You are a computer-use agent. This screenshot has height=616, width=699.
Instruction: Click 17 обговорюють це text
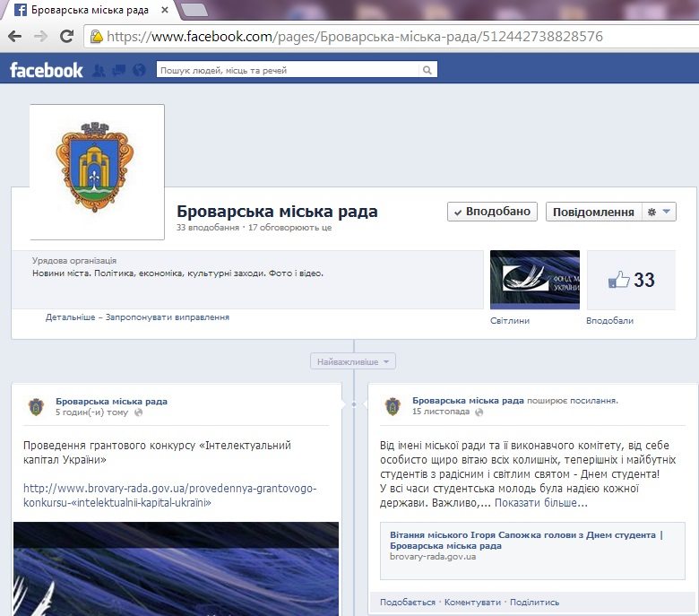pyautogui.click(x=289, y=228)
